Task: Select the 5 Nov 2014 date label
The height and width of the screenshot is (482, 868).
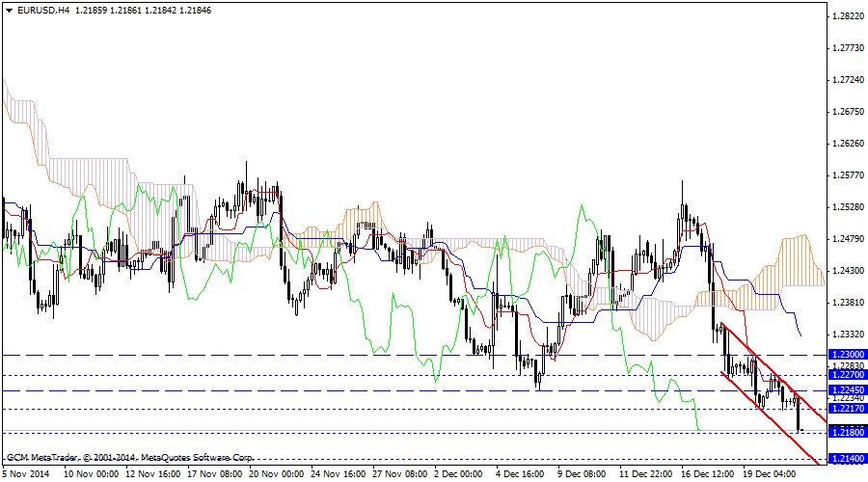Action: [x=26, y=474]
